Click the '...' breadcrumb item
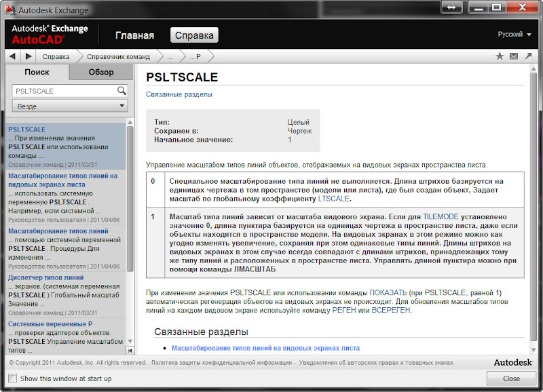Image resolution: width=543 pixels, height=392 pixels. pyautogui.click(x=170, y=56)
